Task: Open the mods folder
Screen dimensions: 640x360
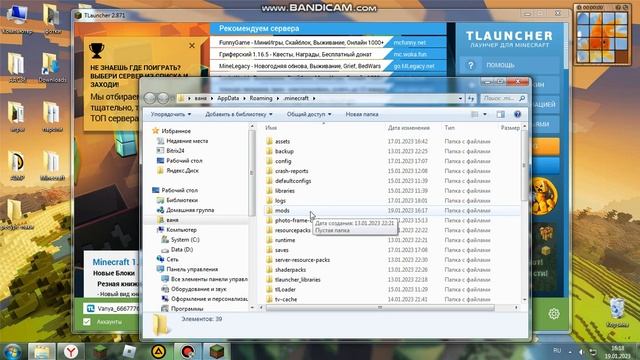Action: click(282, 211)
